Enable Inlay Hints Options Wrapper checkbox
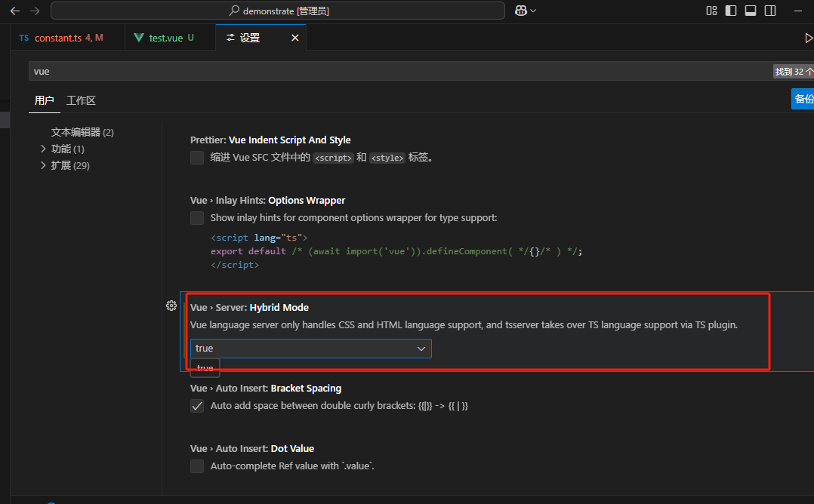The width and height of the screenshot is (814, 504). click(x=197, y=218)
